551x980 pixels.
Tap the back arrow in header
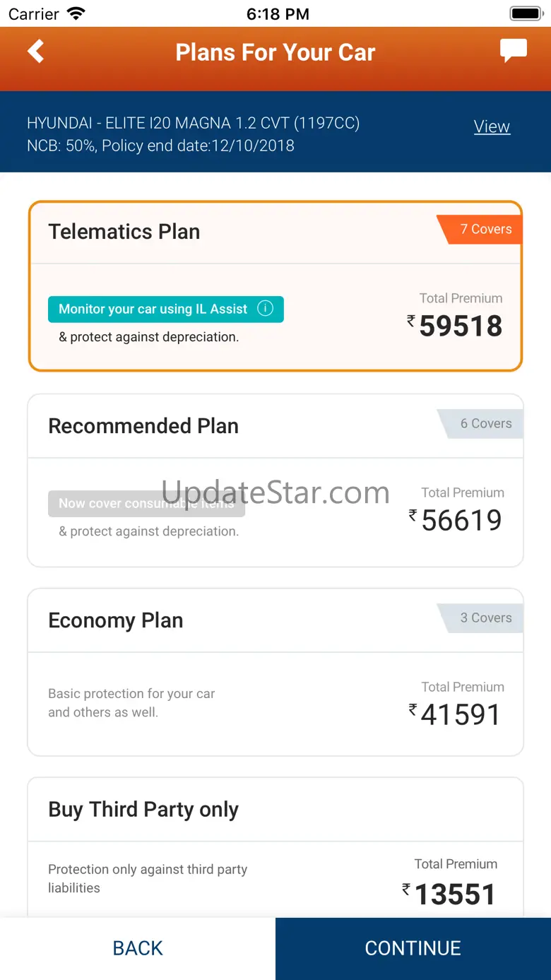tap(35, 52)
